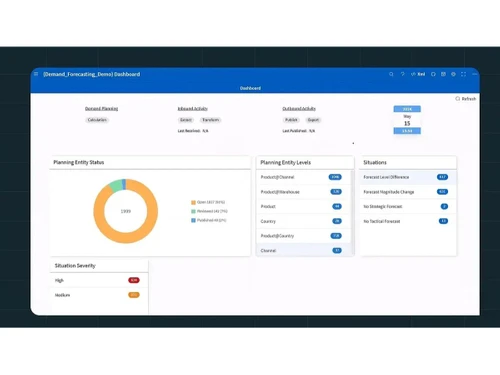Click the Publish pill button
This screenshot has width=500, height=375.
click(291, 120)
